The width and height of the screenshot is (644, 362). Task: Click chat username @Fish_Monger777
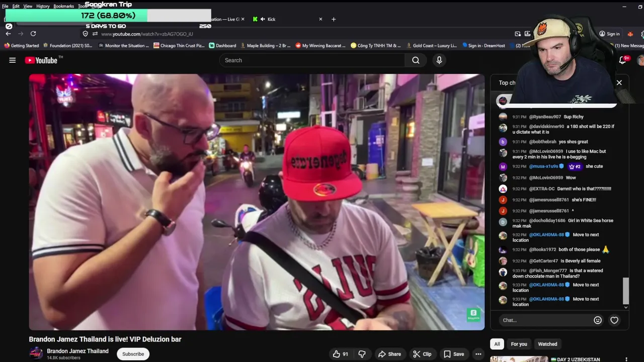click(x=548, y=270)
